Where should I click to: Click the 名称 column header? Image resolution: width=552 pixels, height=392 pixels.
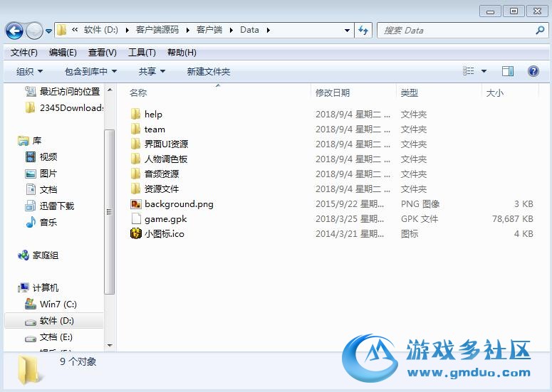[x=138, y=92]
